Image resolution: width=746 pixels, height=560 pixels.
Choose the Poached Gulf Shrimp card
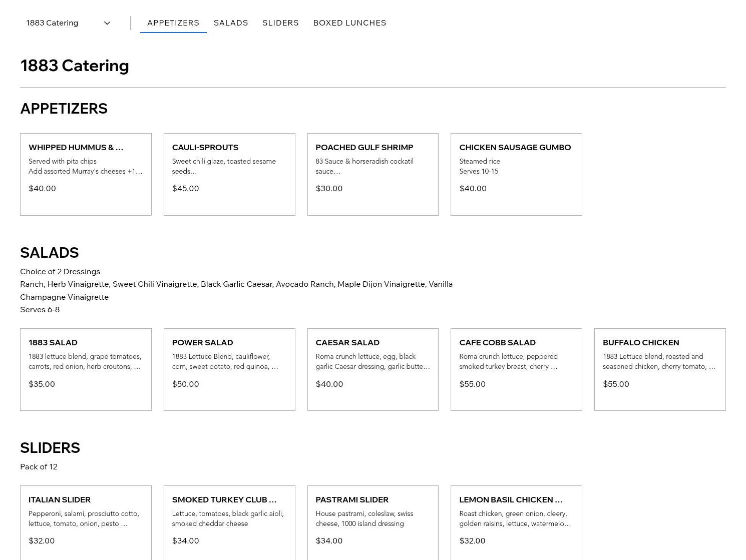(372, 174)
